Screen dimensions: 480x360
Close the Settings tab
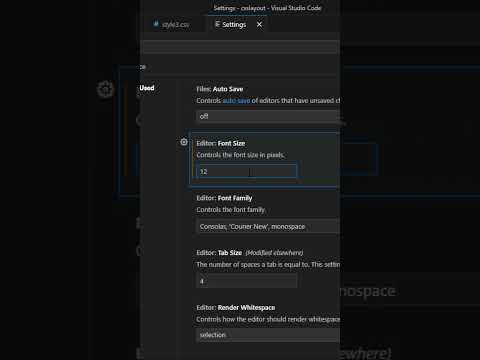(x=259, y=24)
